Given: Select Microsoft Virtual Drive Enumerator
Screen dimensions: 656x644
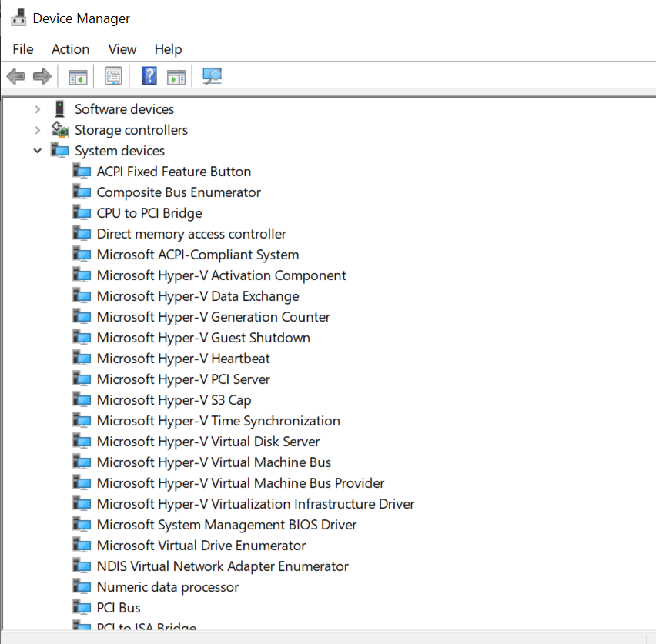Looking at the screenshot, I should 201,546.
